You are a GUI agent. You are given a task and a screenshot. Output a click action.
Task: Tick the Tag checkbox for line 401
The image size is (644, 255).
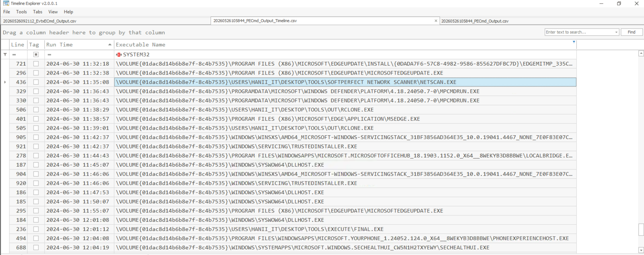36,119
